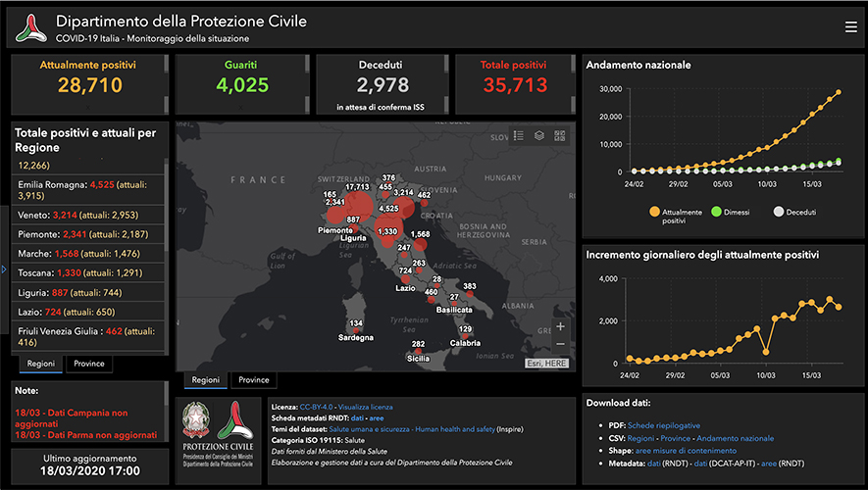Expand the collapsed left side panel arrow
868x490 pixels.
(x=3, y=269)
